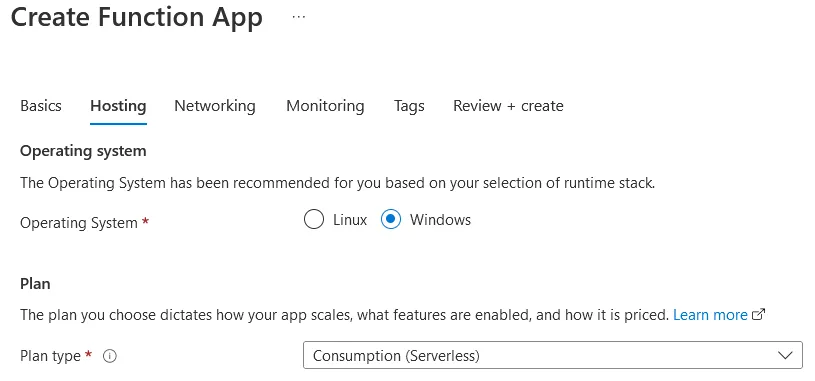Switch to the Basics tab
The image size is (815, 381).
pos(41,106)
